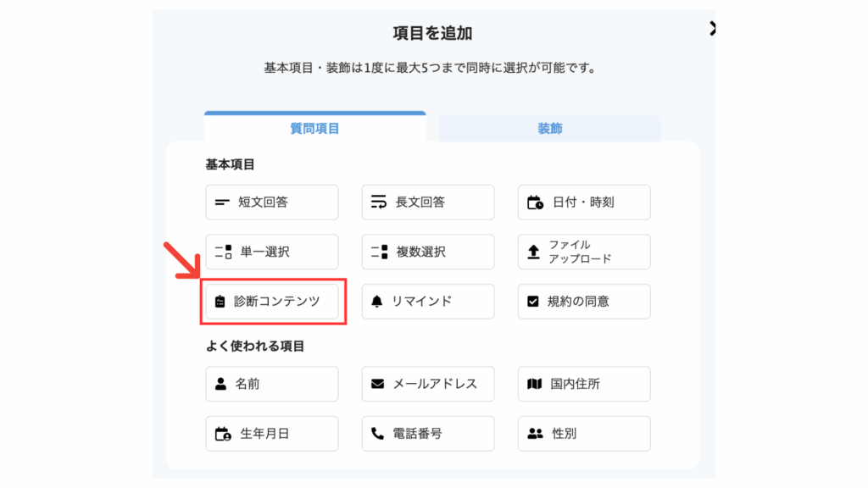The width and height of the screenshot is (868, 488).
Task: Click the clipboard icon for 診断コンテンツ
Action: pyautogui.click(x=220, y=302)
